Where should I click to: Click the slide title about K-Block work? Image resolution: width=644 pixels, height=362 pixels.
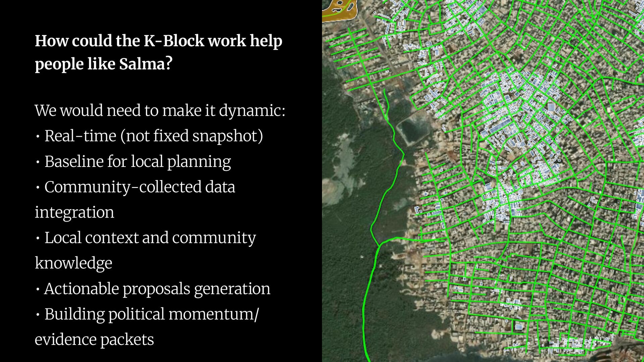[158, 41]
